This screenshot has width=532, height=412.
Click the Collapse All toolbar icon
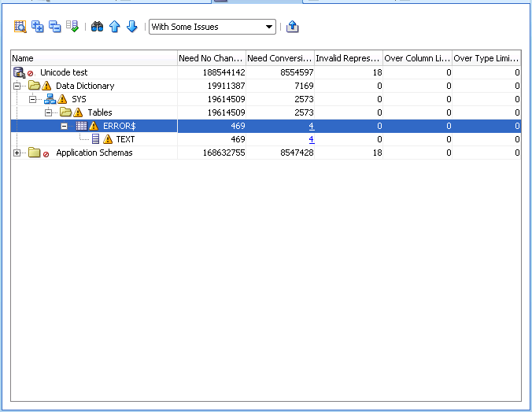(54, 27)
